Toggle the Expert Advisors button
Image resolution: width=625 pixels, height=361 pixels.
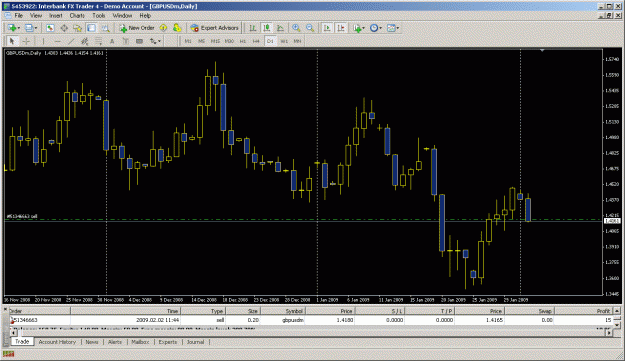214,28
